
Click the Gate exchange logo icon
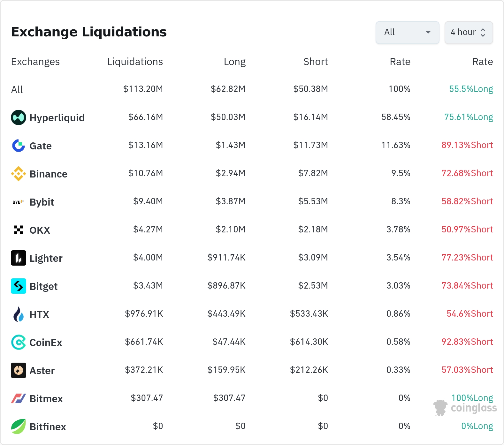19,146
